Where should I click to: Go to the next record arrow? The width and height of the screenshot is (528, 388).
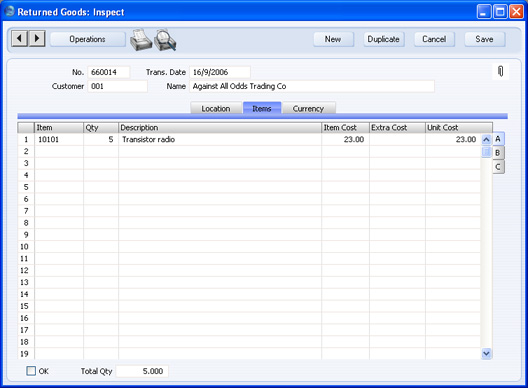click(x=37, y=38)
